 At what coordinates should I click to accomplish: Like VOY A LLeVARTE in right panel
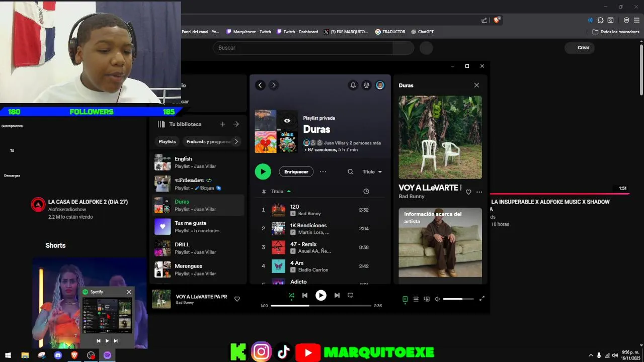coord(468,192)
